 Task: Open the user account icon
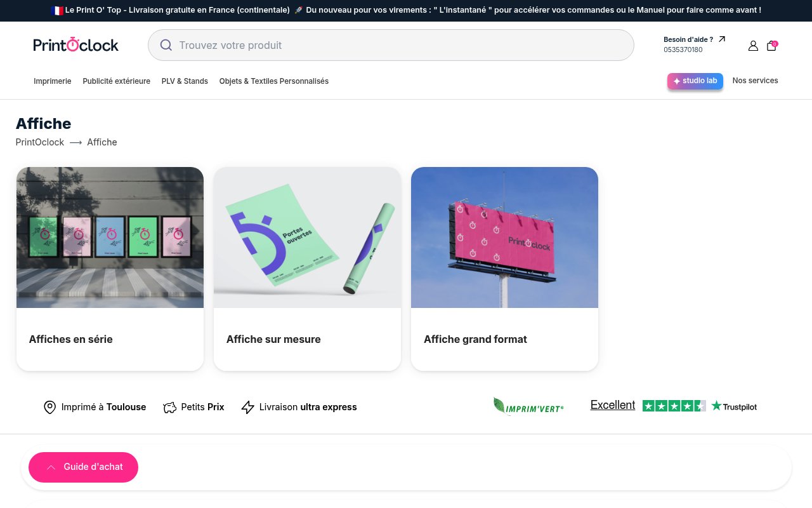[753, 46]
